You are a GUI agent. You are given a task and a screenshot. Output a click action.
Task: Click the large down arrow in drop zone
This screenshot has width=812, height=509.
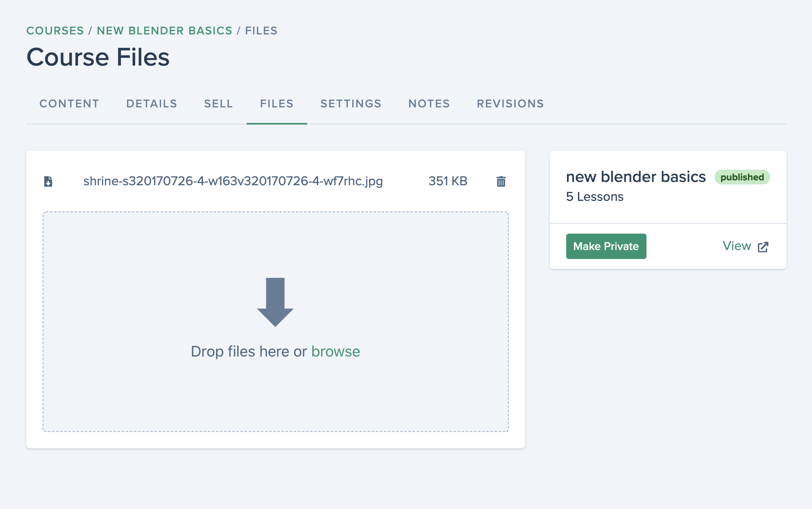(275, 302)
